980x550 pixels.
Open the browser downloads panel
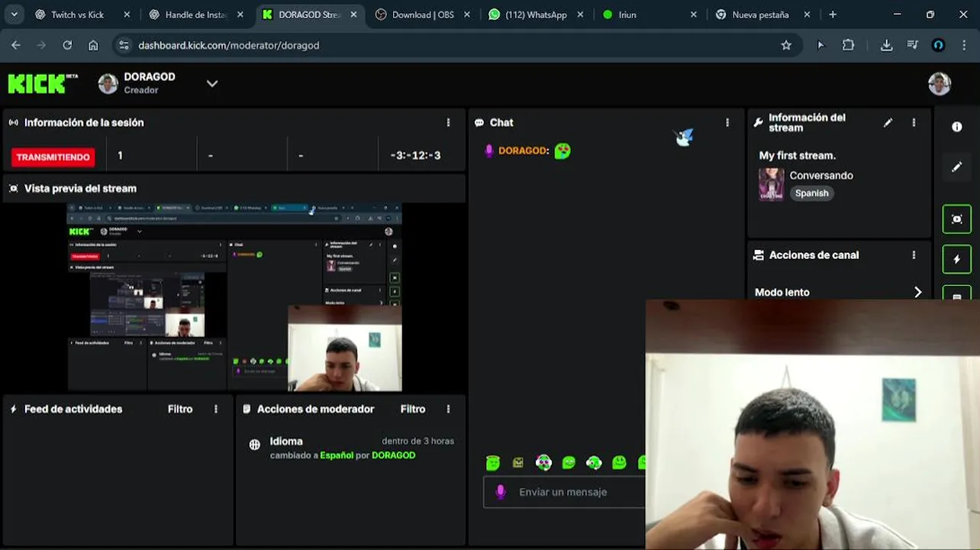886,45
